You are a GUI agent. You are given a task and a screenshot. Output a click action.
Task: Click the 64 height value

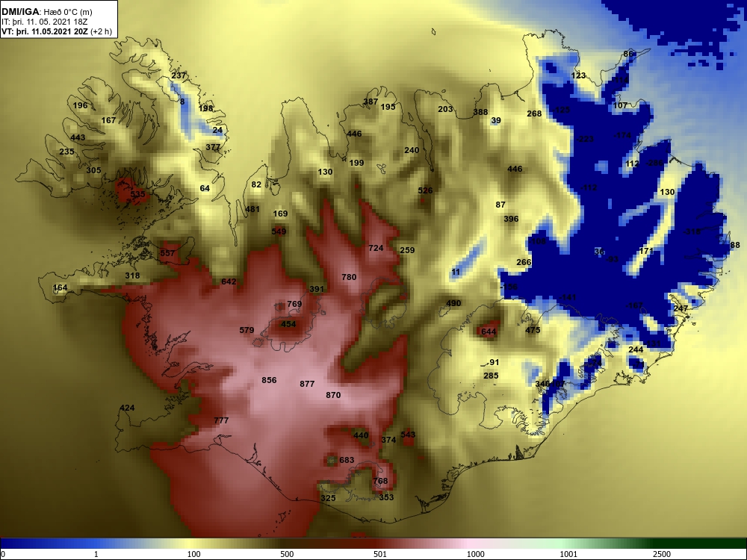pyautogui.click(x=205, y=189)
